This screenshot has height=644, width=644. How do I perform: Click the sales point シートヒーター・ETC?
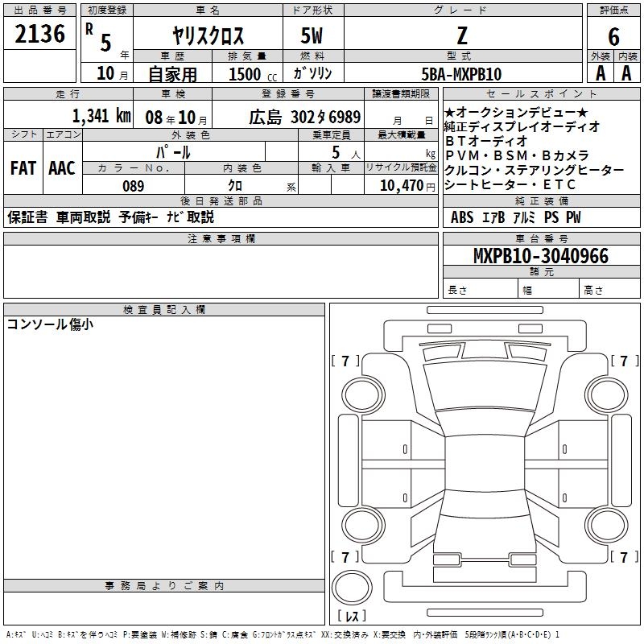pos(510,184)
